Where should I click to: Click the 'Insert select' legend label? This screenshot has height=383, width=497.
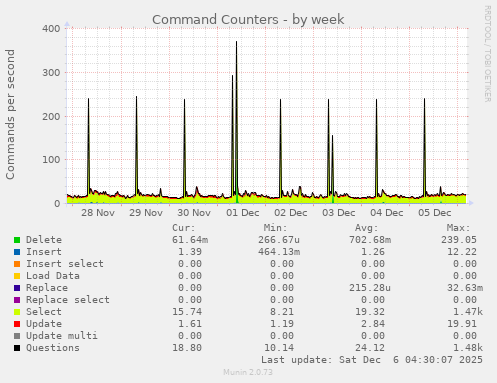[65, 264]
